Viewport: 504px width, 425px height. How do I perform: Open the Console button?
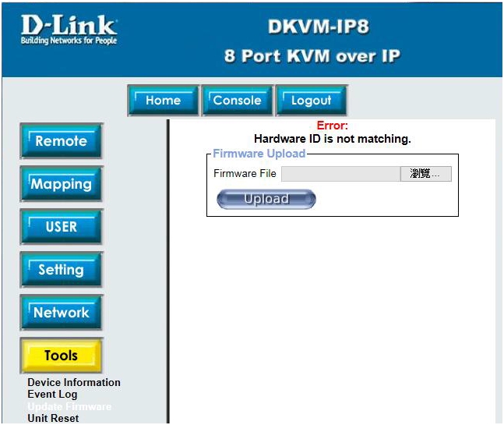[x=237, y=101]
